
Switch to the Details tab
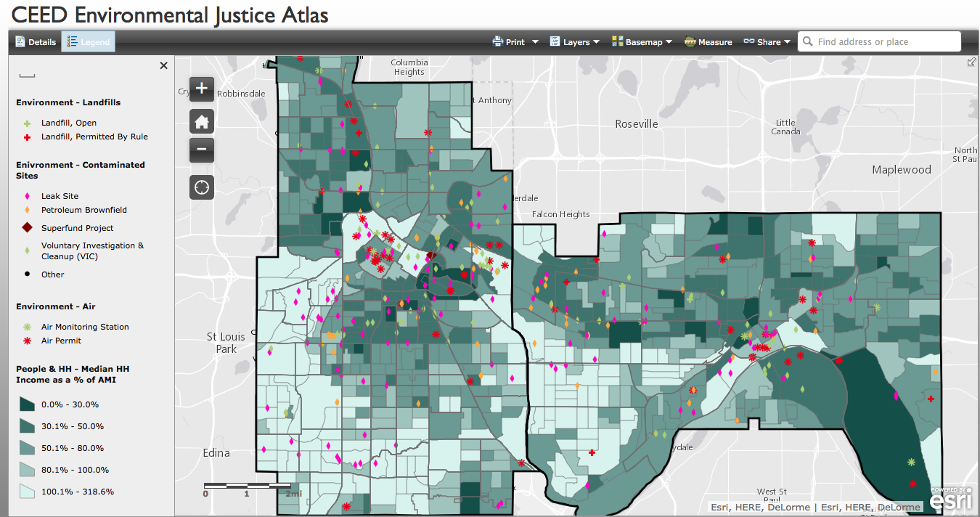(x=36, y=42)
